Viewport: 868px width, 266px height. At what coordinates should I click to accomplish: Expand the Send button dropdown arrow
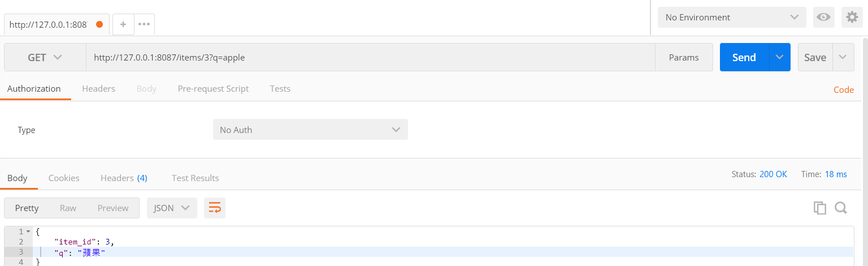point(780,57)
